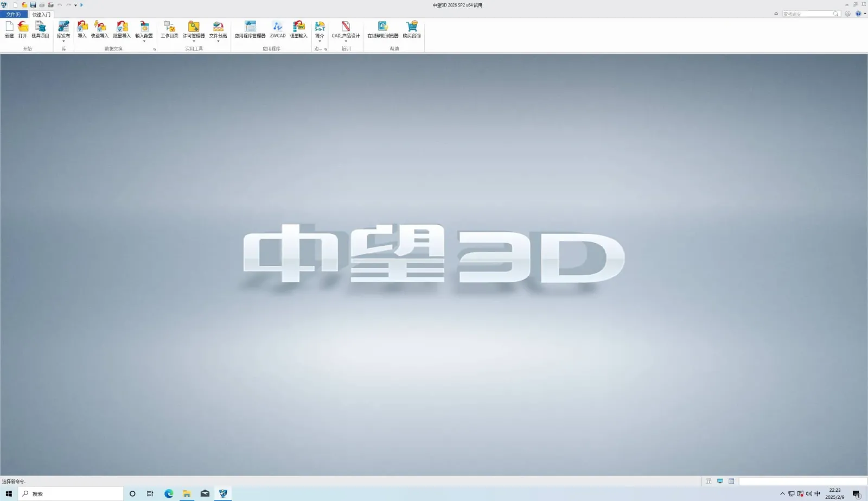Click the redo arrow in quick access toolbar

tap(68, 5)
